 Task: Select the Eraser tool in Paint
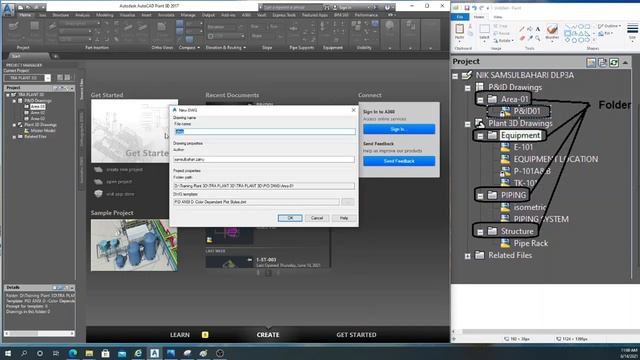[522, 38]
